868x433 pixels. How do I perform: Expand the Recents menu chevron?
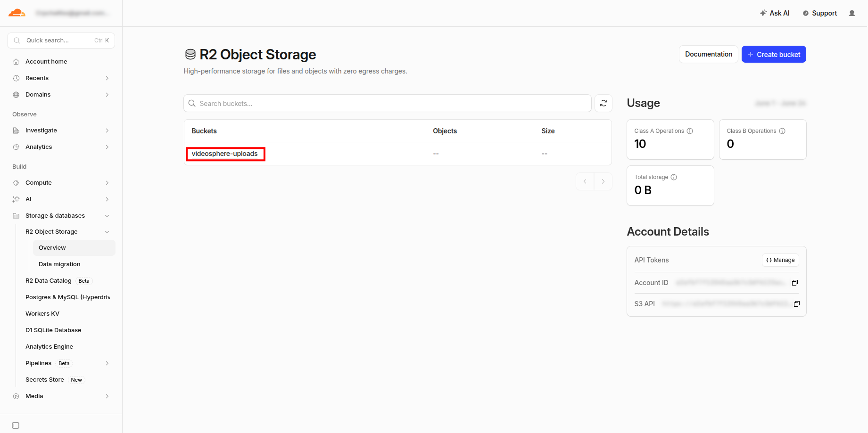point(107,78)
